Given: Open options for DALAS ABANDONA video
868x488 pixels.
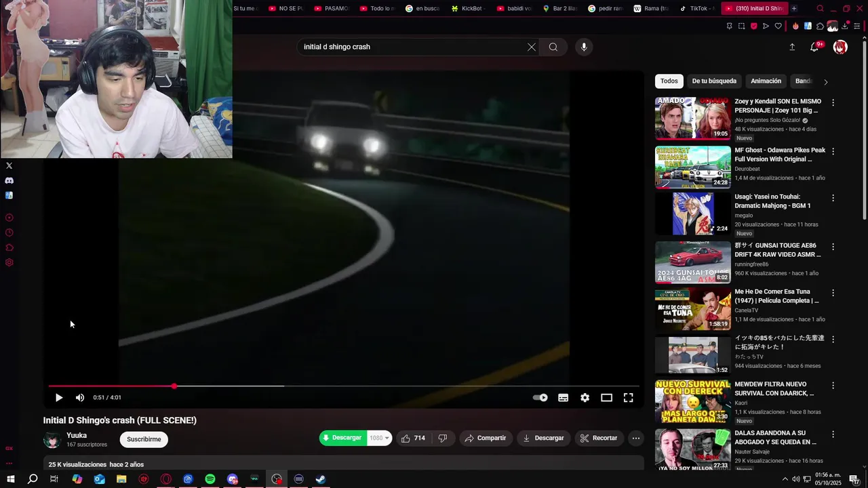Looking at the screenshot, I should [833, 434].
